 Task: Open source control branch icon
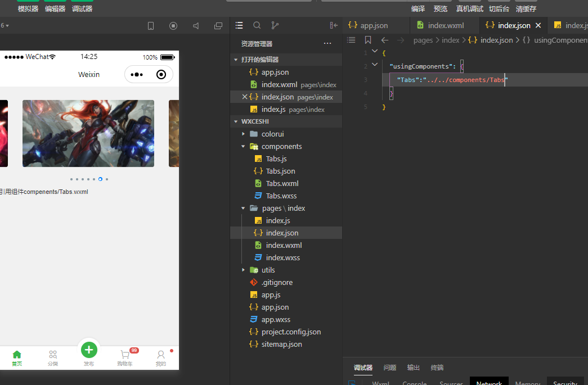(x=275, y=25)
